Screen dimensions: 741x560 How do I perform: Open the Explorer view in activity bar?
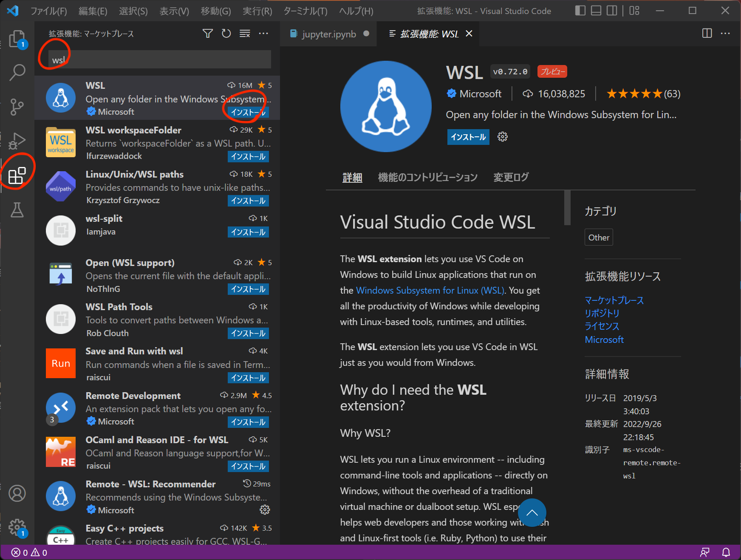click(x=17, y=39)
